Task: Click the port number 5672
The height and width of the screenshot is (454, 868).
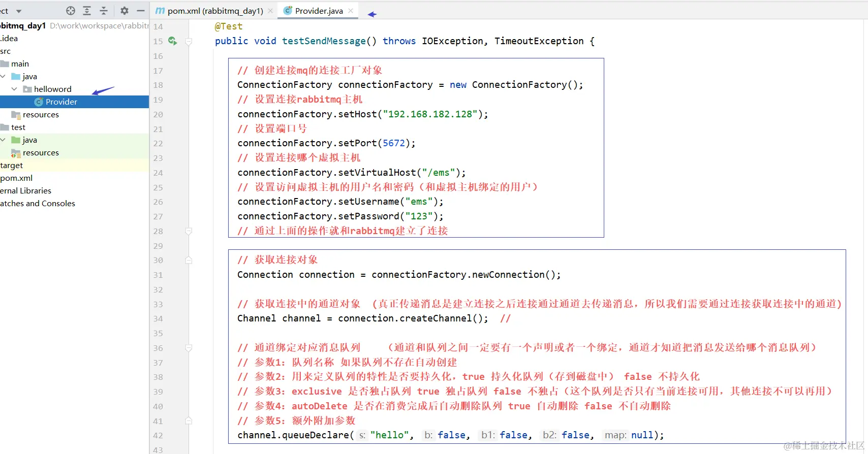Action: pyautogui.click(x=394, y=143)
